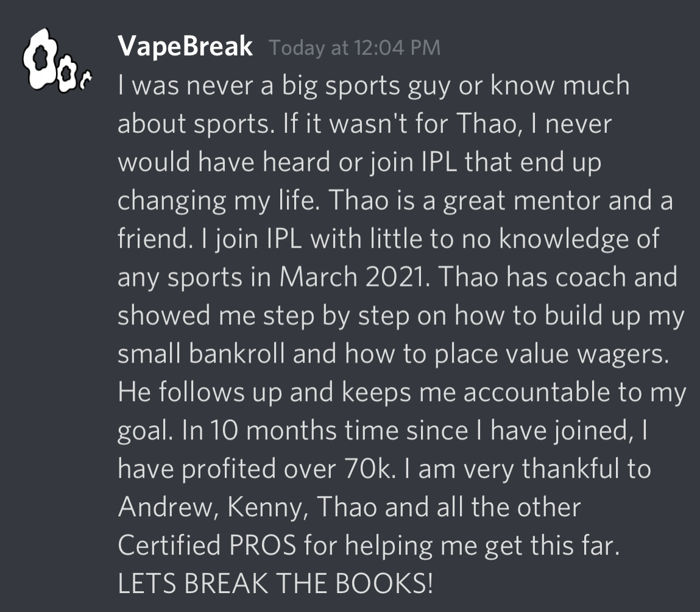Click the 'LETS BREAK THE BOOKS!' text
The image size is (700, 612).
(275, 583)
